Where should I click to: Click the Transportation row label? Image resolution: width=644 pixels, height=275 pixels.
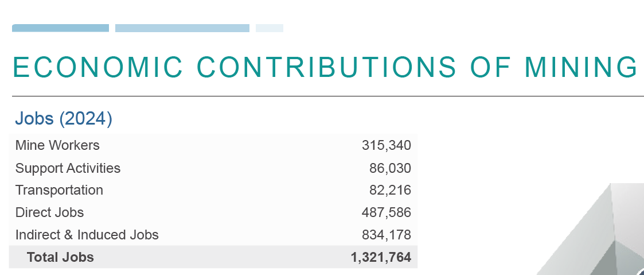tap(59, 190)
